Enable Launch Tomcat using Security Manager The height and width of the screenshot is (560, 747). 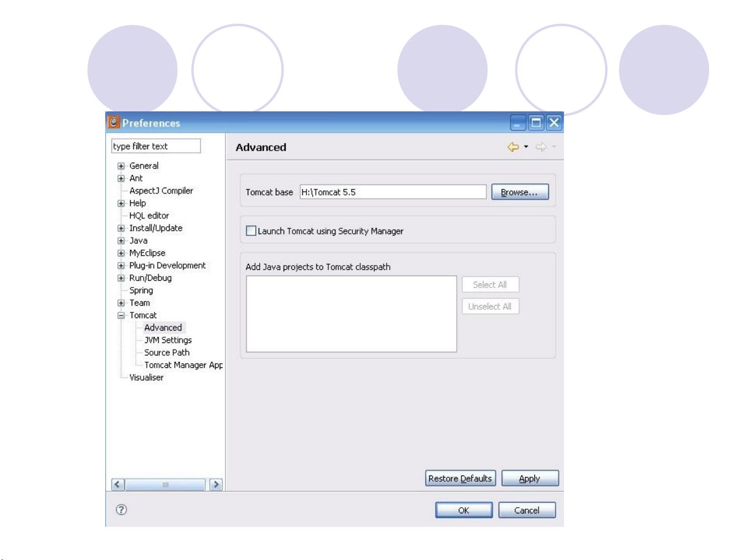[251, 231]
